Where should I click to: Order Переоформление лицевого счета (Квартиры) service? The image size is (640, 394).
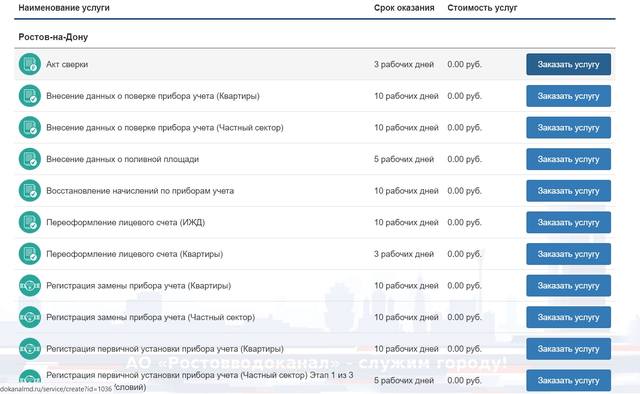568,254
